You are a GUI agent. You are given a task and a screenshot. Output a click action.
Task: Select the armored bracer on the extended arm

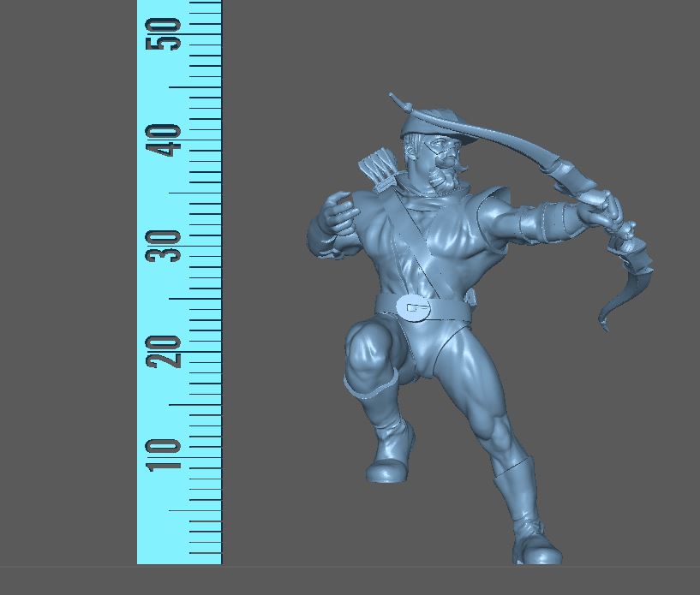[x=553, y=218]
